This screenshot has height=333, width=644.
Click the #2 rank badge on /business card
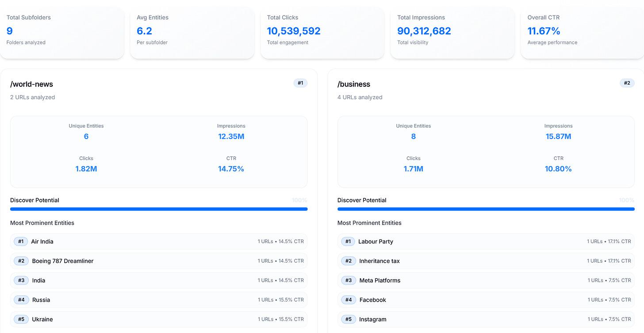pos(627,83)
